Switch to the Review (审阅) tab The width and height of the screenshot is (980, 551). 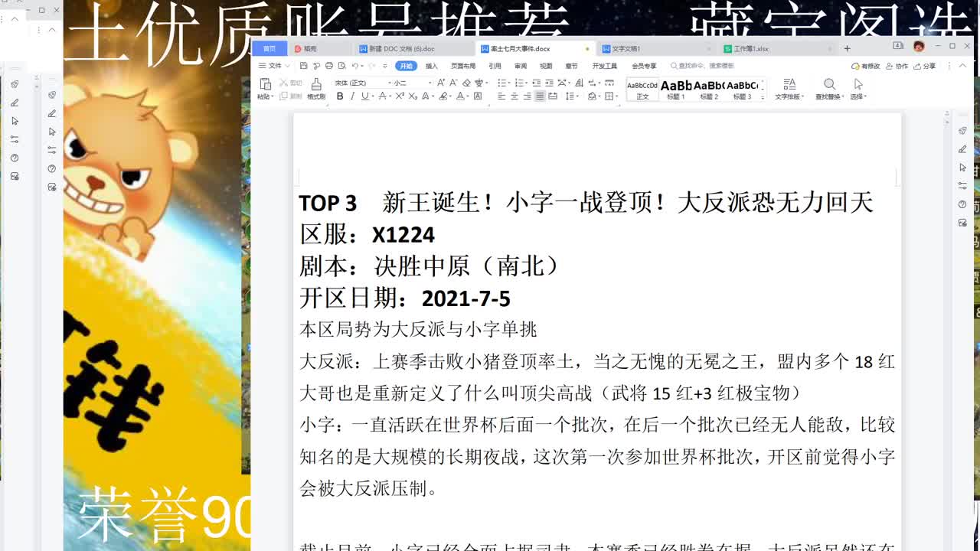(521, 66)
